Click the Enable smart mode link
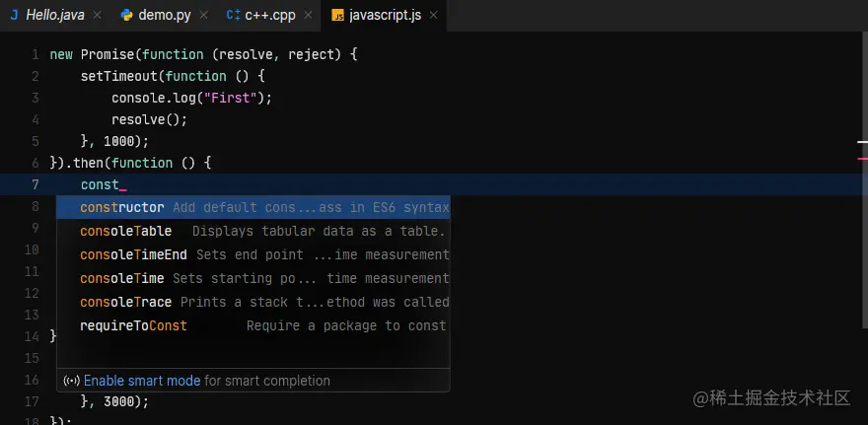The width and height of the screenshot is (868, 425). 142,381
